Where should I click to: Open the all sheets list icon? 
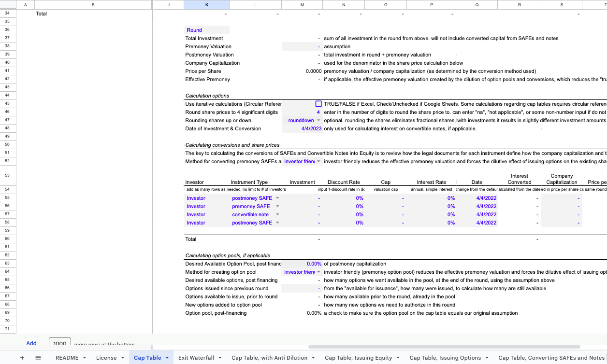(38, 358)
